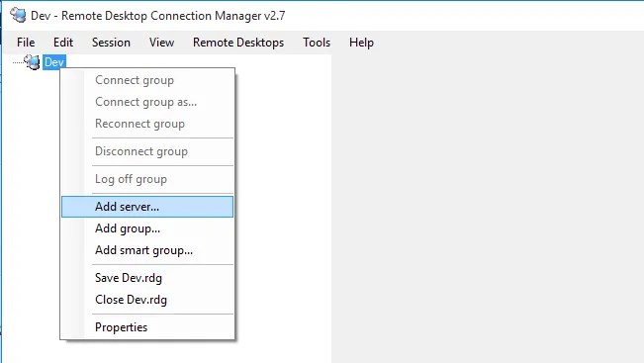This screenshot has height=363, width=644.
Task: Select the Dev tree node
Action: point(54,62)
